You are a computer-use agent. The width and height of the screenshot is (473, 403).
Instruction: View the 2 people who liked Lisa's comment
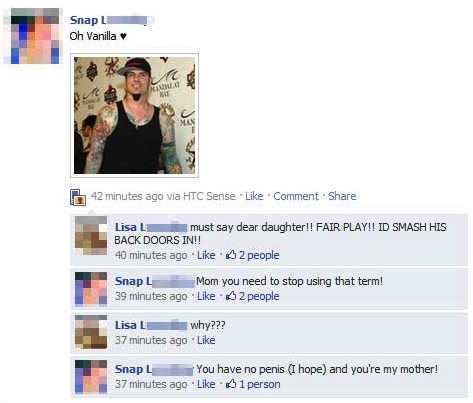259,255
